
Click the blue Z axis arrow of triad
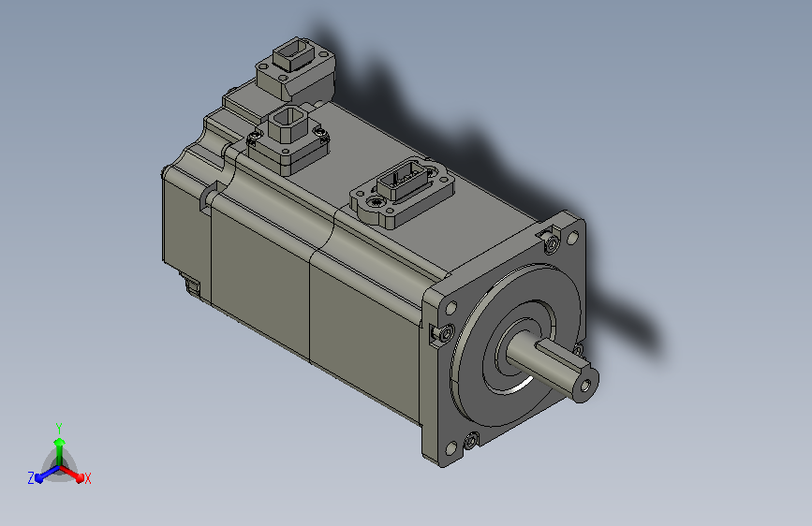pyautogui.click(x=47, y=475)
